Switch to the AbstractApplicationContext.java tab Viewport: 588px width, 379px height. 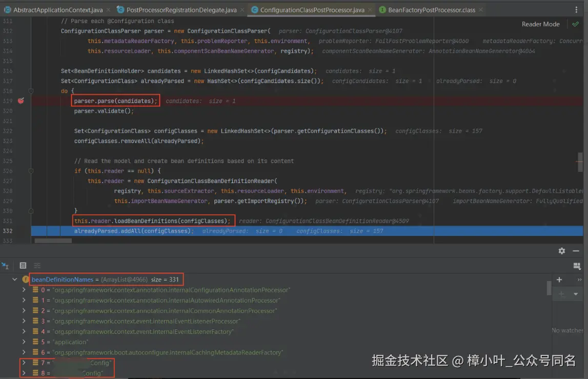pyautogui.click(x=58, y=10)
